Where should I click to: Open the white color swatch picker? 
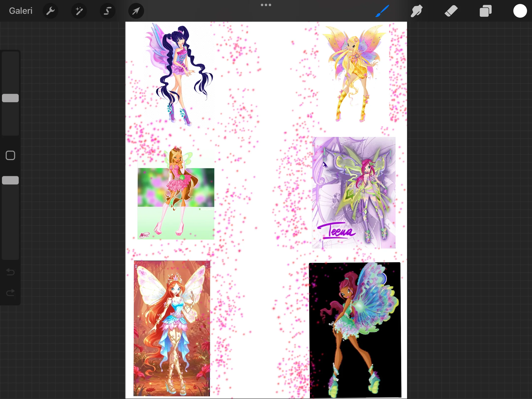[x=520, y=11]
